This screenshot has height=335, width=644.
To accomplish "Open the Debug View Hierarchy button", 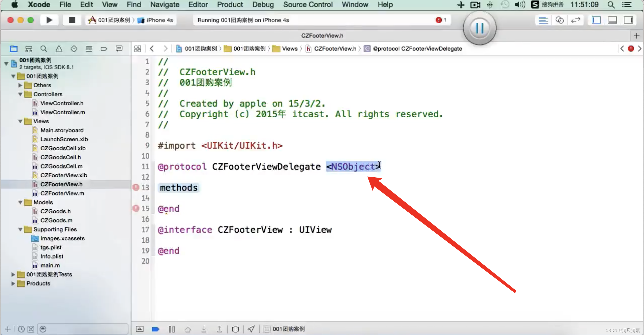I will point(235,329).
